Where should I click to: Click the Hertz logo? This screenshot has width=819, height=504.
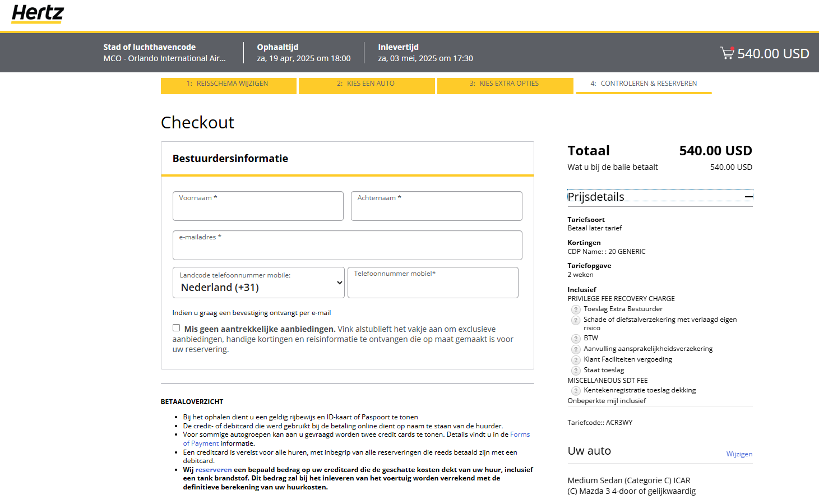(38, 13)
